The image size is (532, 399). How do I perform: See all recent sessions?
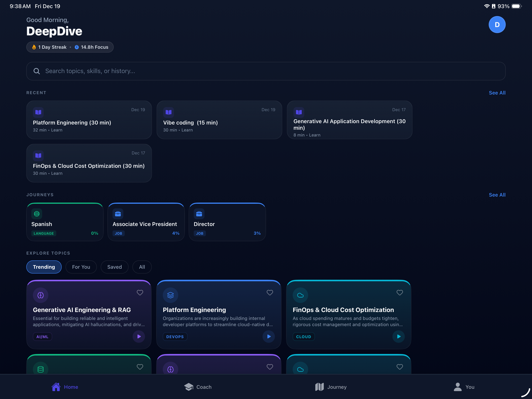coord(497,93)
